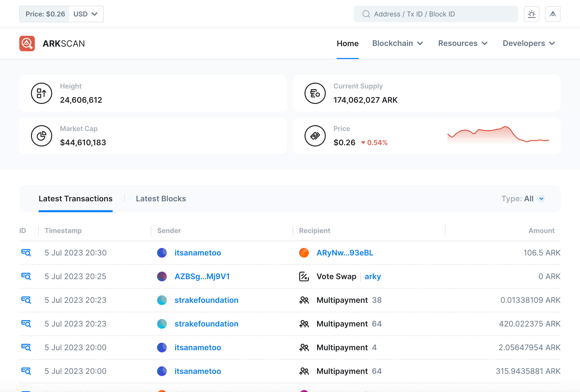Open transaction details icon for 20:25 row
Image resolution: width=580 pixels, height=392 pixels.
coord(26,276)
